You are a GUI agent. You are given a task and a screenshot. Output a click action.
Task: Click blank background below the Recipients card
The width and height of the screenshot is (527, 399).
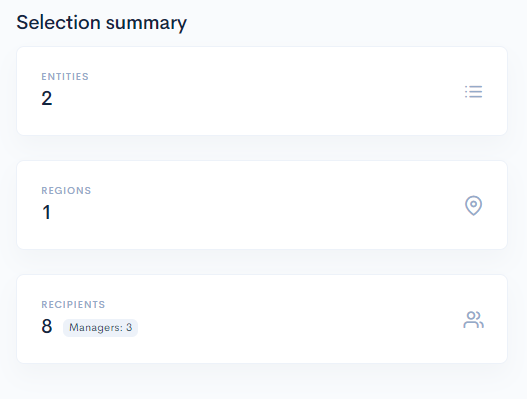click(x=262, y=382)
